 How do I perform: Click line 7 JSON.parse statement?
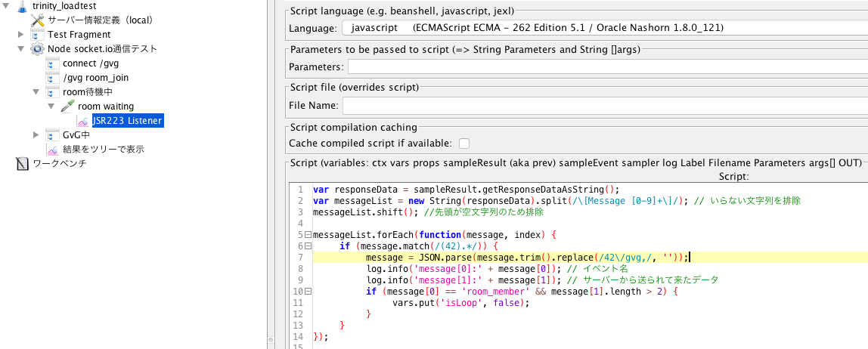[526, 257]
